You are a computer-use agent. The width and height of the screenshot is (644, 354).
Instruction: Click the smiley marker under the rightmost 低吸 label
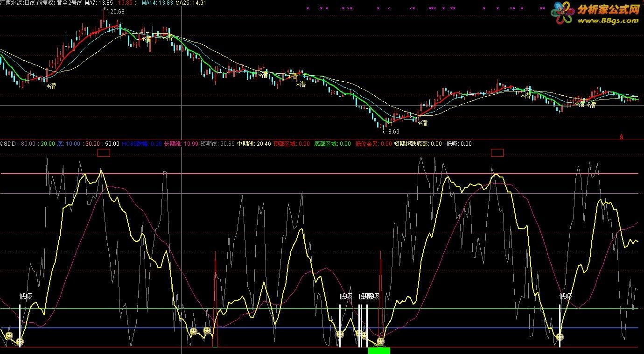560,336
